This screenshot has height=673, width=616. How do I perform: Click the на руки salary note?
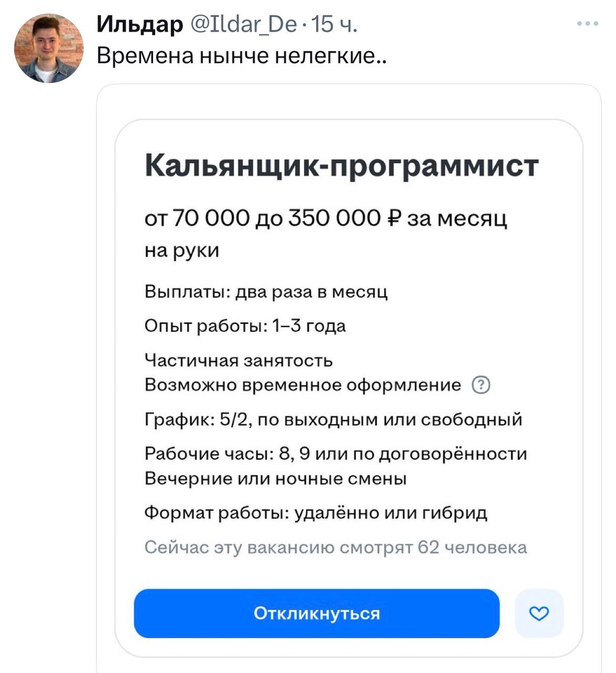click(x=181, y=250)
